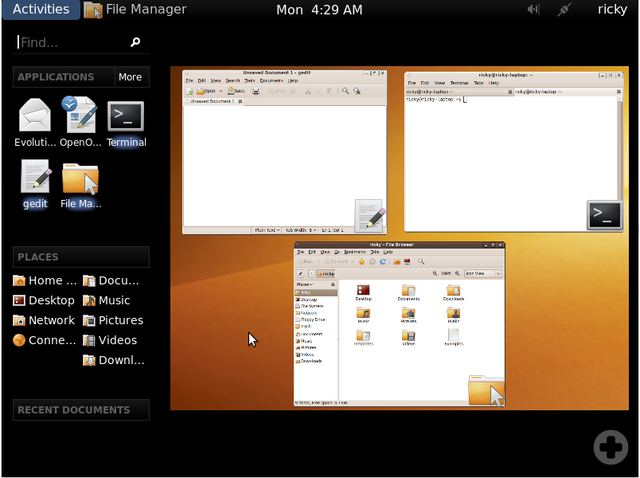The image size is (640, 478).
Task: Click the ricky path button in File Browser
Action: 326,273
